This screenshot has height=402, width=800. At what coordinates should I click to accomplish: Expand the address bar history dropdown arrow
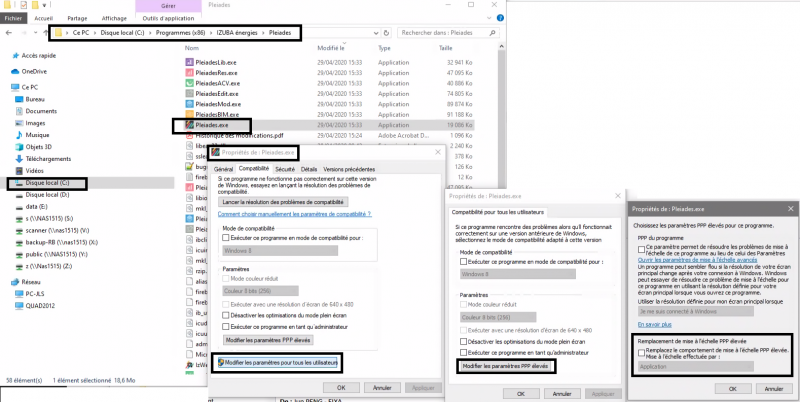click(376, 33)
